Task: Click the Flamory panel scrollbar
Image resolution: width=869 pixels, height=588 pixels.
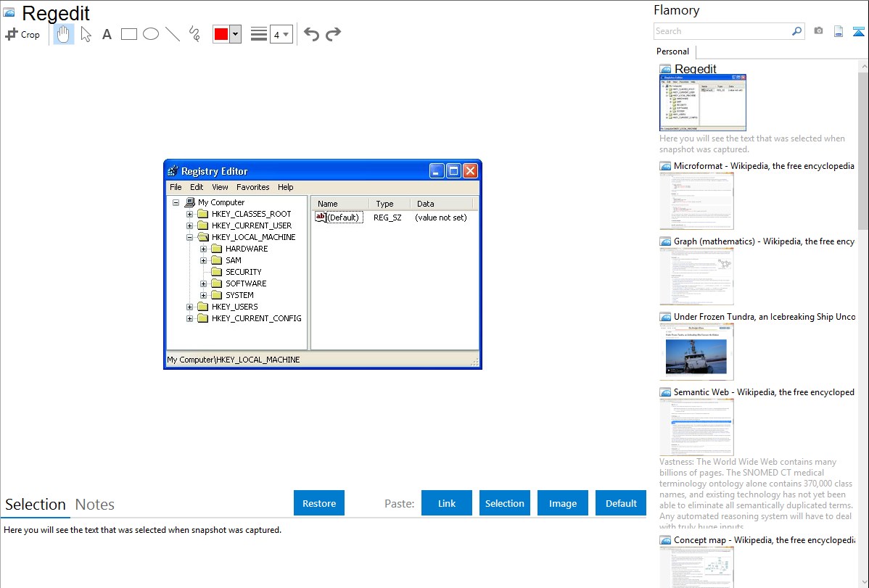Action: pos(863,151)
